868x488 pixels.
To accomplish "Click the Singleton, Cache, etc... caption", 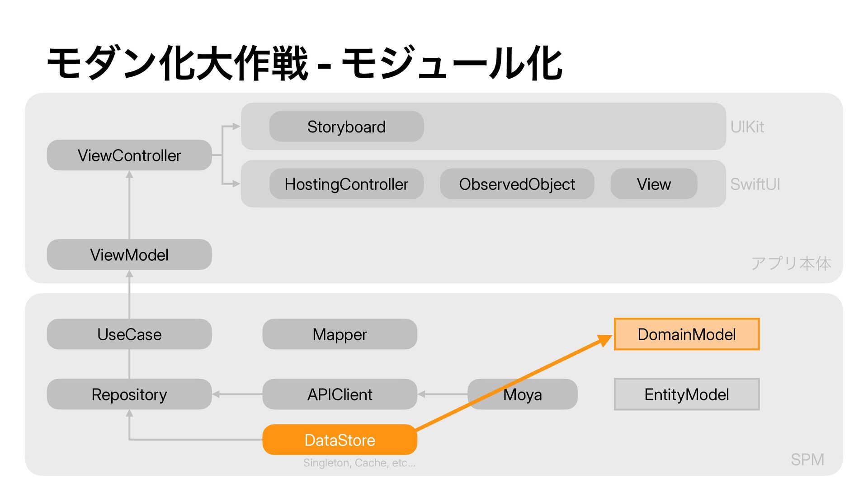I will coord(359,463).
